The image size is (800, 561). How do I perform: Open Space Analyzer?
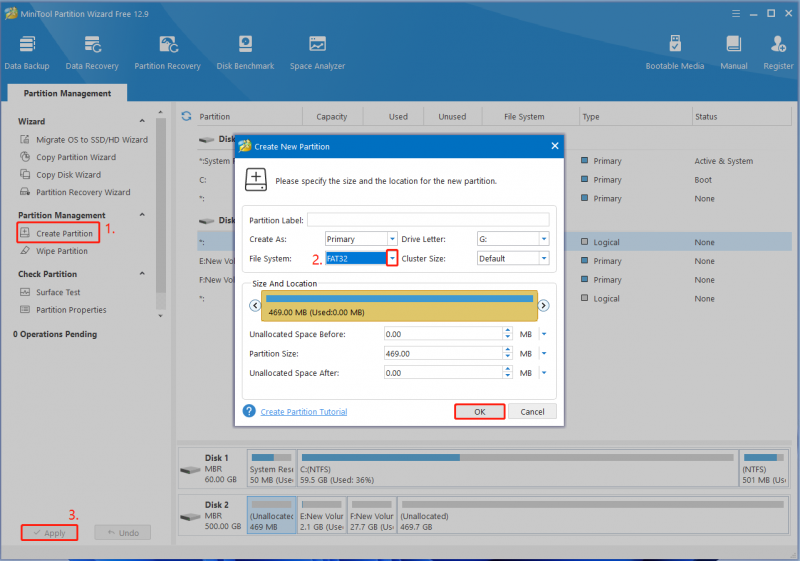point(317,52)
